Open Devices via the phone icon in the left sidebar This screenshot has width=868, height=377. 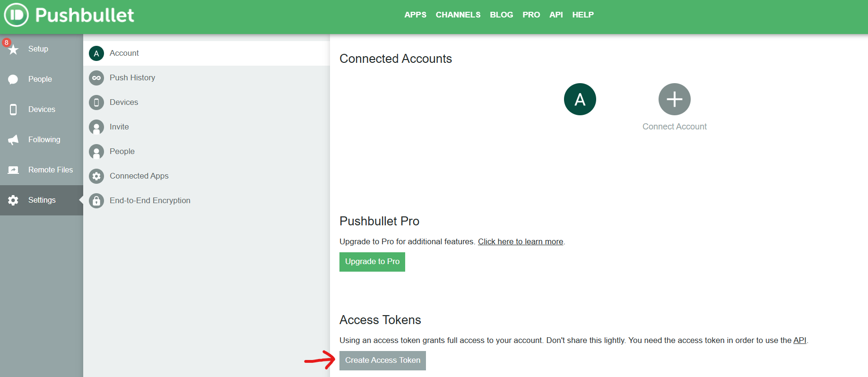click(13, 110)
